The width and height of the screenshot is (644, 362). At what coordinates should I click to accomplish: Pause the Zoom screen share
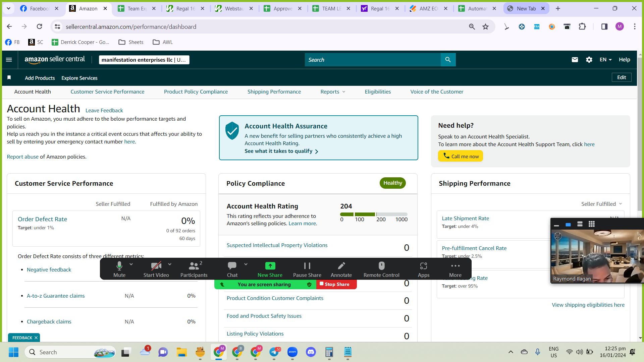(x=307, y=269)
